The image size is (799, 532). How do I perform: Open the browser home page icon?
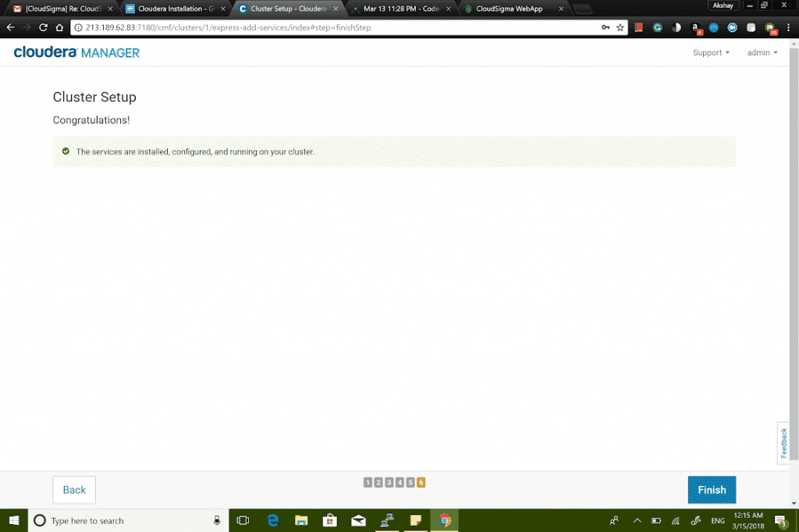[58, 27]
